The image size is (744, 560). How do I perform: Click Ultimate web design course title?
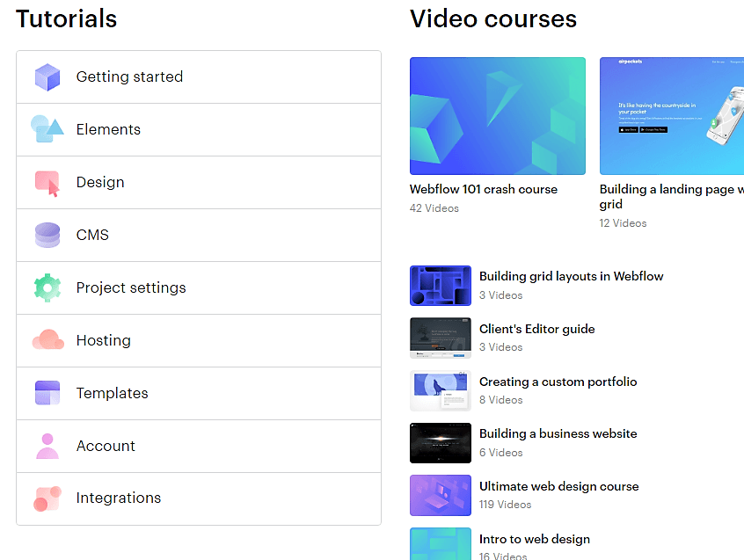(x=559, y=486)
